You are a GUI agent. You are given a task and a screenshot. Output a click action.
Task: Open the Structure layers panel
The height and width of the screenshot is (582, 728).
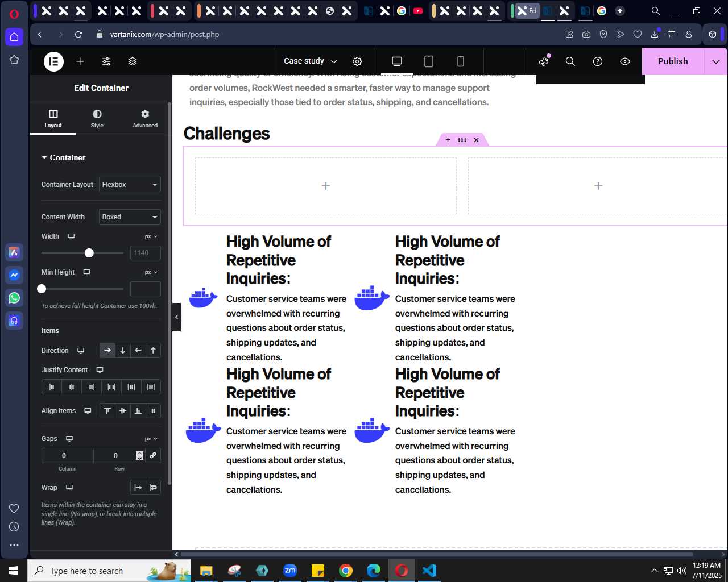(x=133, y=61)
